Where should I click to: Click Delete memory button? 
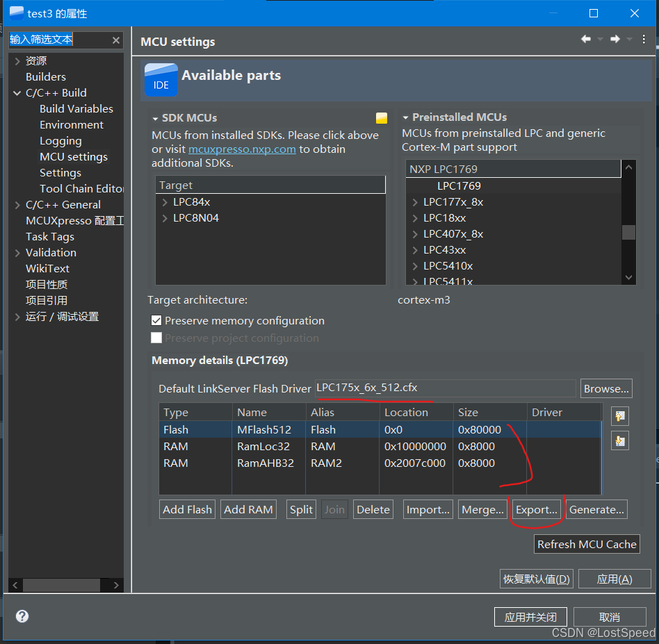pos(373,509)
